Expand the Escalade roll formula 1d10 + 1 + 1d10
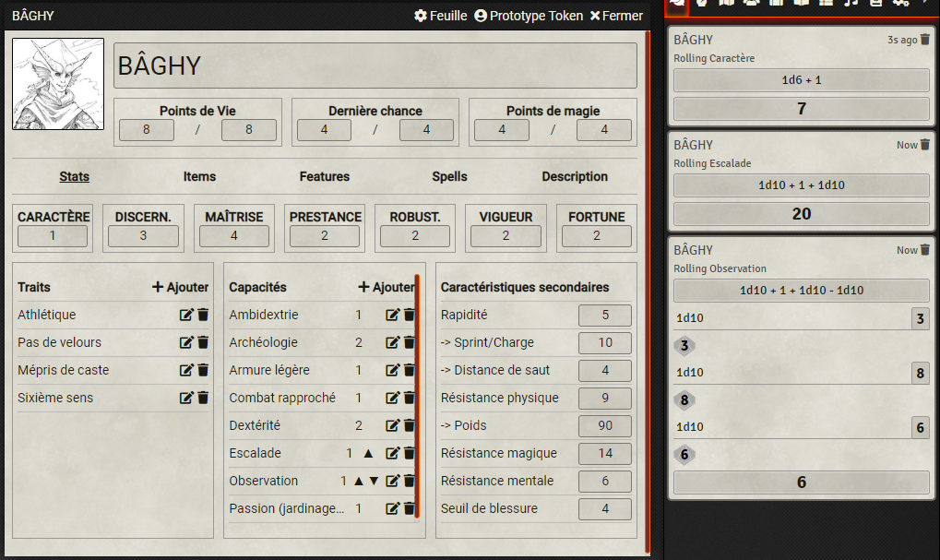940x560 pixels. click(x=801, y=185)
